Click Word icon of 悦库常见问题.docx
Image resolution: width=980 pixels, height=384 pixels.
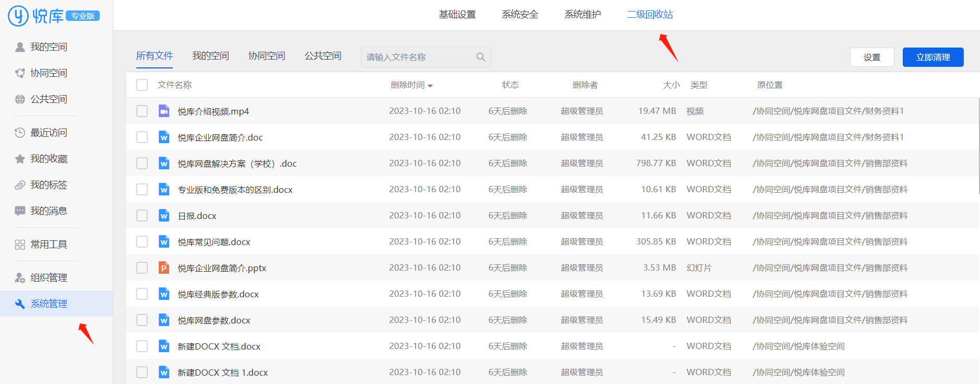pos(164,241)
